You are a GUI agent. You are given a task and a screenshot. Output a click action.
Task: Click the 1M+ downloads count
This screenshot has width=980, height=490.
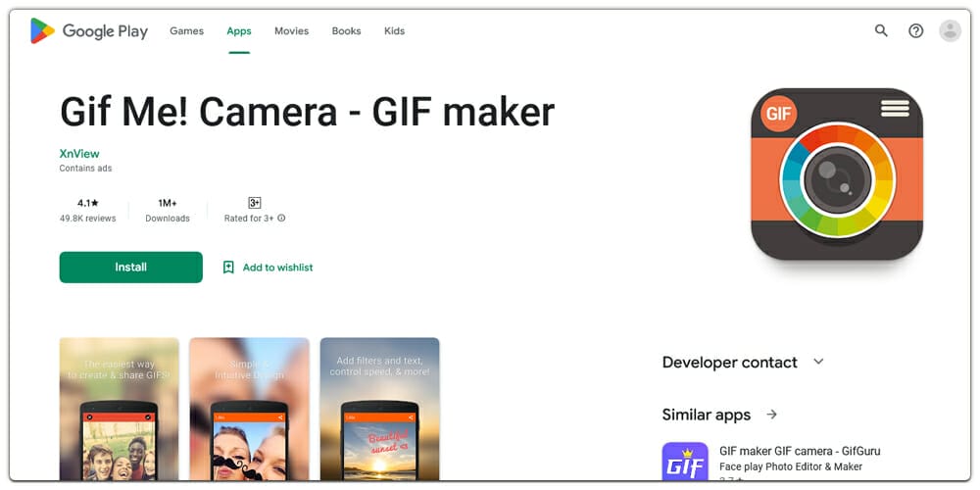[168, 203]
